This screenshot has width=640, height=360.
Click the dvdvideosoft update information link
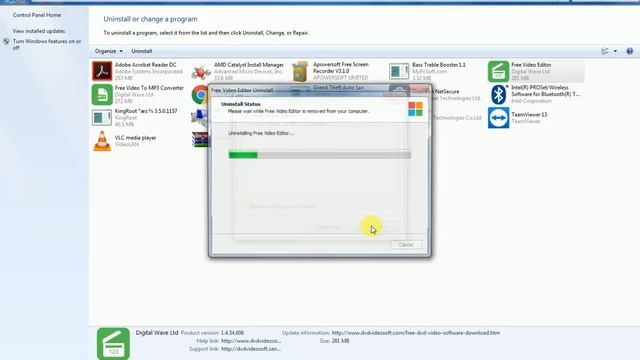(x=416, y=333)
